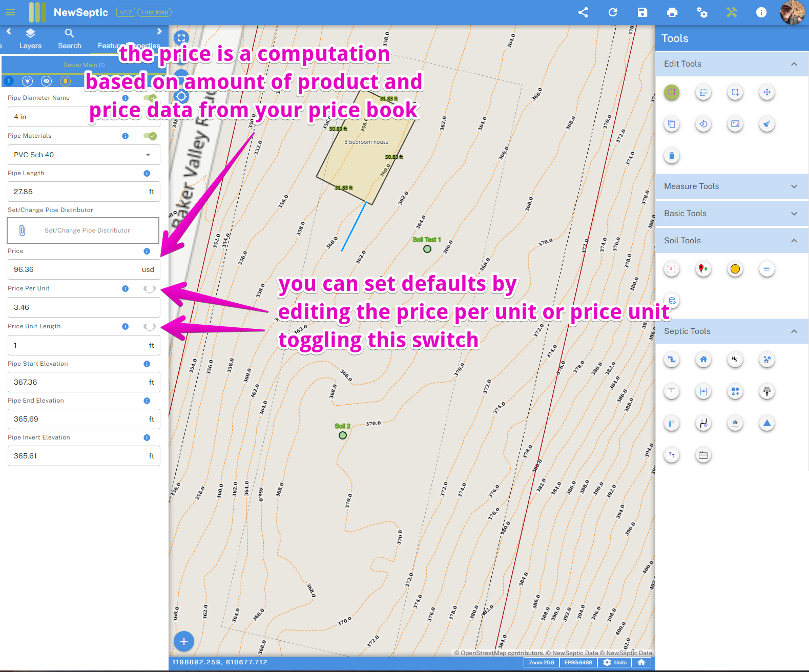The image size is (809, 672).
Task: Click the Units button in status bar
Action: tap(615, 662)
